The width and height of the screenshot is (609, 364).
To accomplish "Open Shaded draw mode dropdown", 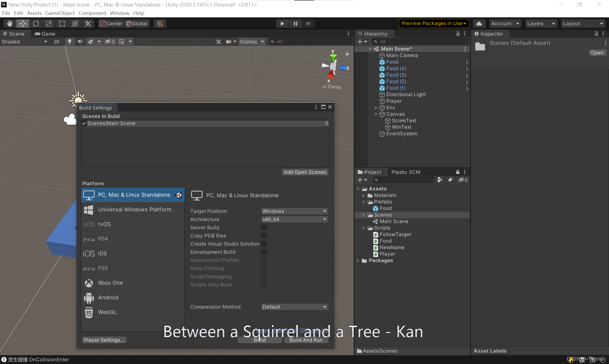I will click(24, 42).
